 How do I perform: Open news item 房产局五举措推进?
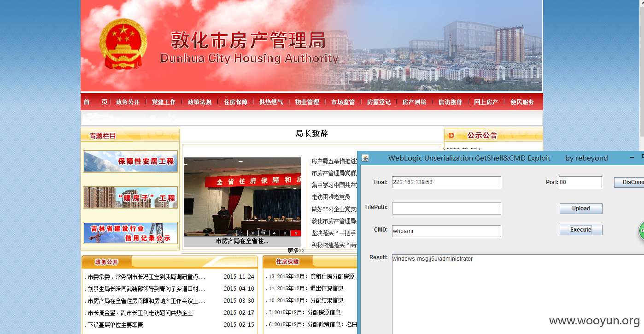334,161
